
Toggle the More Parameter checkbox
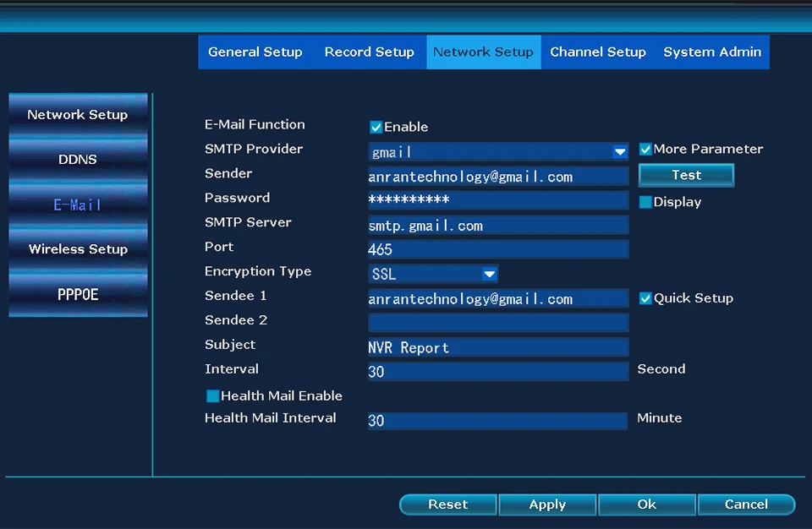645,150
